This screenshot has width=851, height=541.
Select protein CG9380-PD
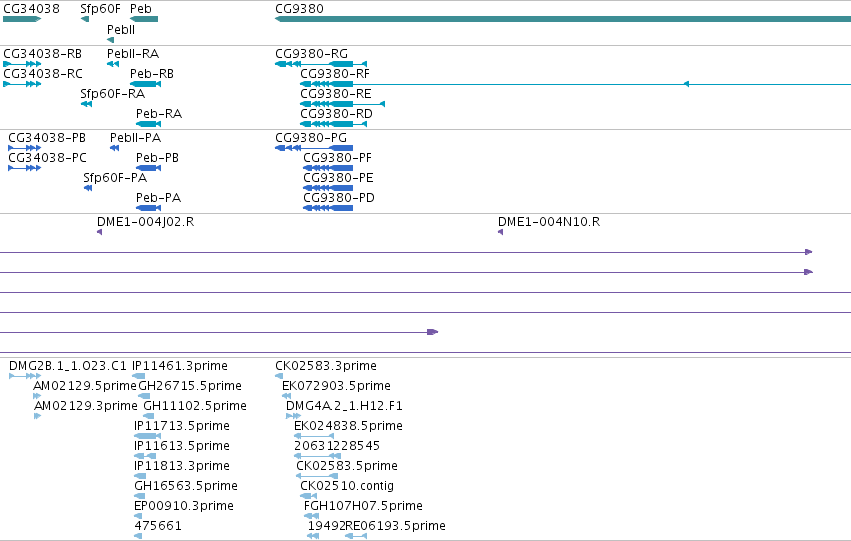point(339,198)
